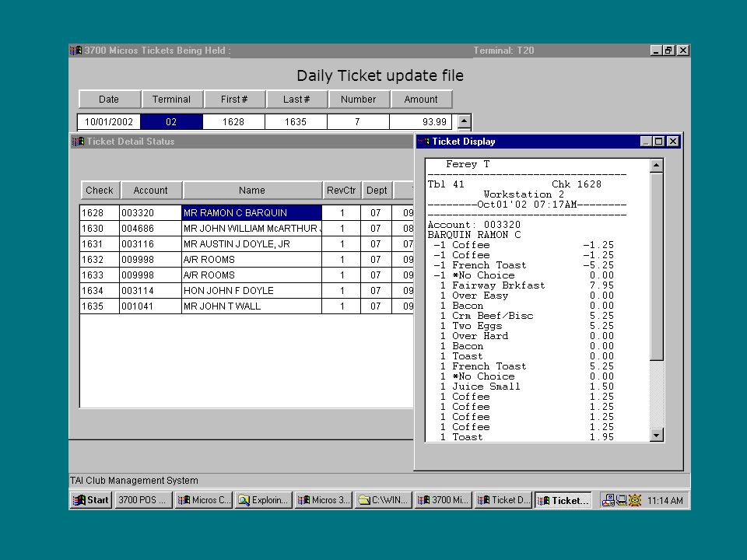
Task: Click the scroll up arrow in Ticket Display
Action: pos(657,165)
